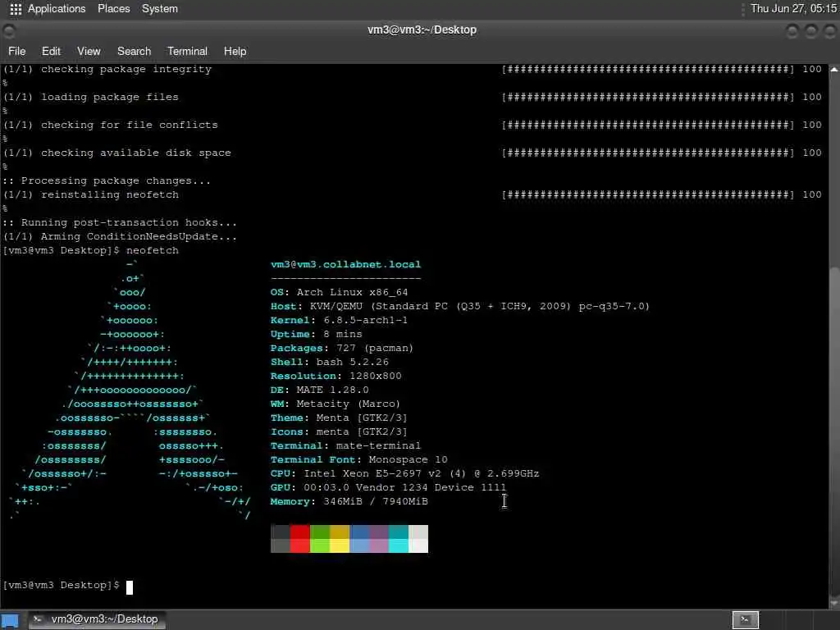Click the 'reinstalling neofetch' output line

pos(91,195)
